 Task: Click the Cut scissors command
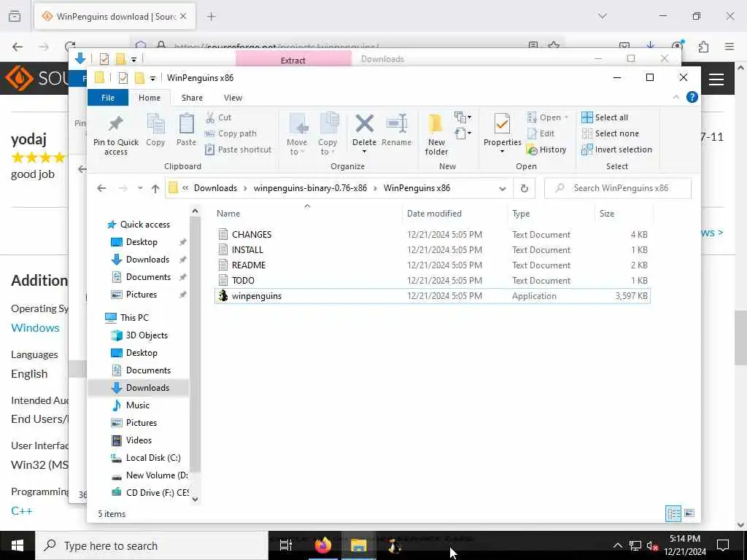coord(218,117)
